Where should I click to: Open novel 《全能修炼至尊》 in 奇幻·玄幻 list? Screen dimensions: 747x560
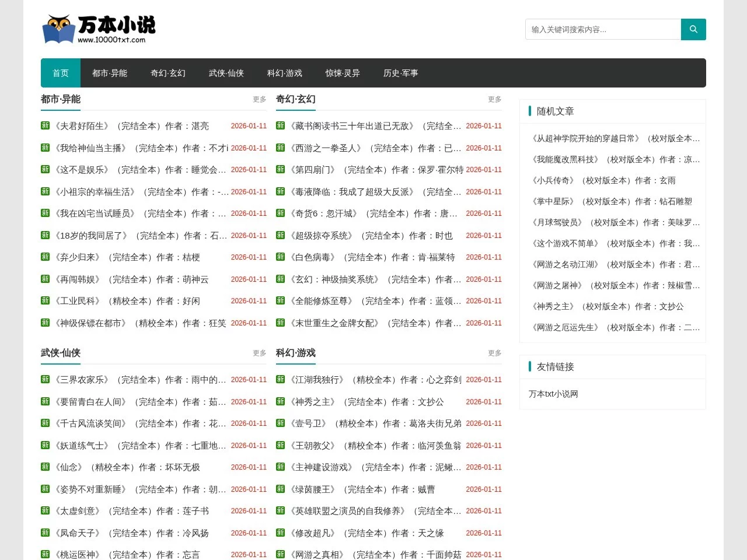pos(375,301)
